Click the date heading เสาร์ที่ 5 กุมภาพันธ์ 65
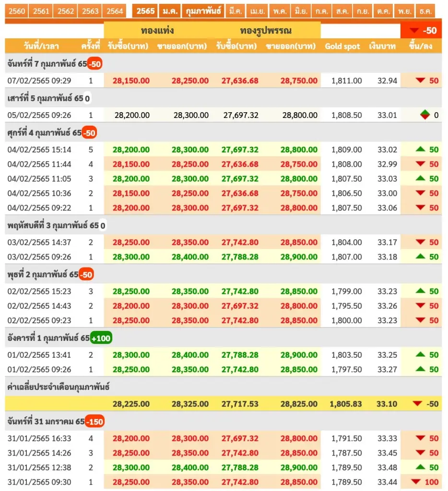Image resolution: width=448 pixels, height=491 pixels. click(x=45, y=98)
